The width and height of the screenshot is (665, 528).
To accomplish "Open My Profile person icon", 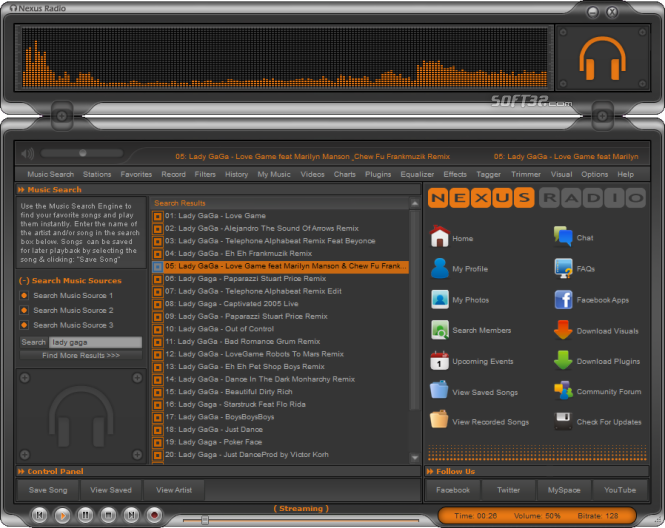I will pyautogui.click(x=439, y=268).
